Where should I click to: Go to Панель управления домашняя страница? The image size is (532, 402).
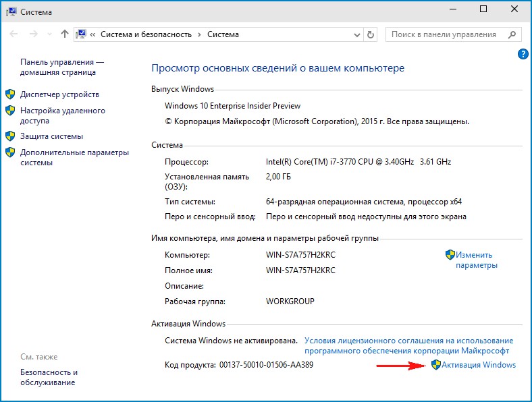coord(62,67)
